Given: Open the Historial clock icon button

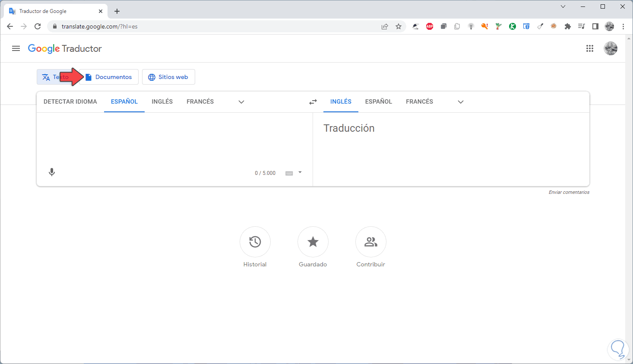Looking at the screenshot, I should (x=255, y=242).
